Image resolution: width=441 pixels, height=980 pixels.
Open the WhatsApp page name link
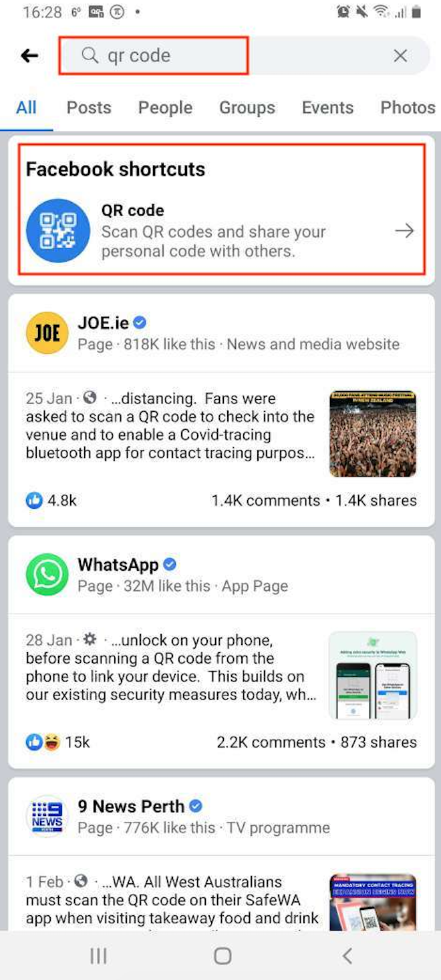pyautogui.click(x=118, y=564)
